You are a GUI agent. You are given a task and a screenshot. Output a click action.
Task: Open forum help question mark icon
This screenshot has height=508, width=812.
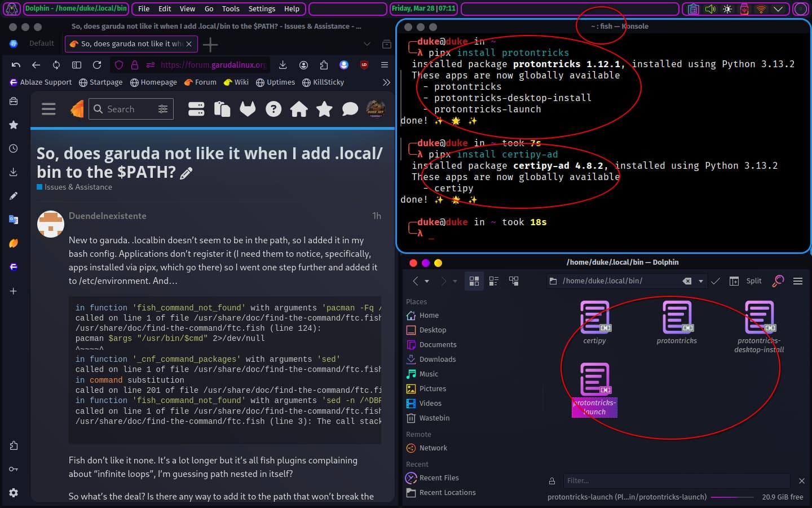pos(273,109)
